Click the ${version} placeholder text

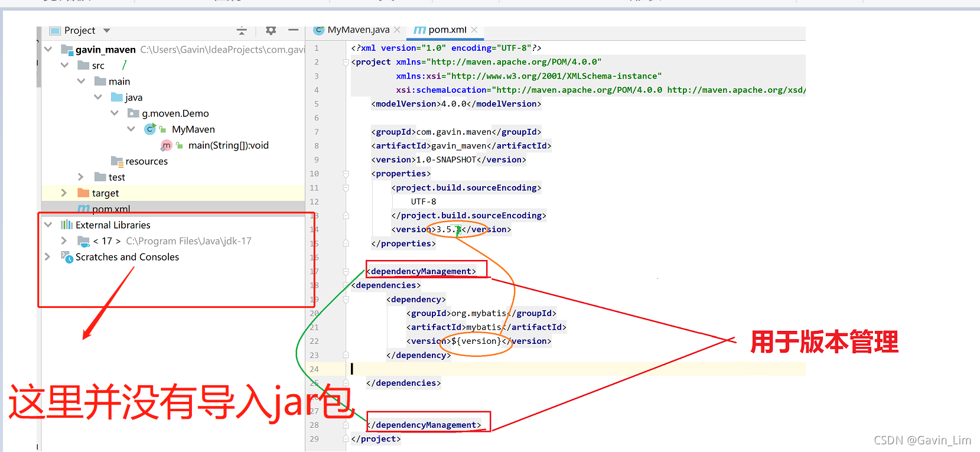476,341
